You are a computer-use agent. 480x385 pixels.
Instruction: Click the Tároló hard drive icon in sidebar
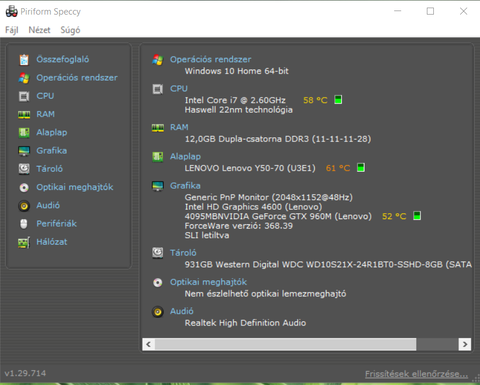pyautogui.click(x=24, y=169)
